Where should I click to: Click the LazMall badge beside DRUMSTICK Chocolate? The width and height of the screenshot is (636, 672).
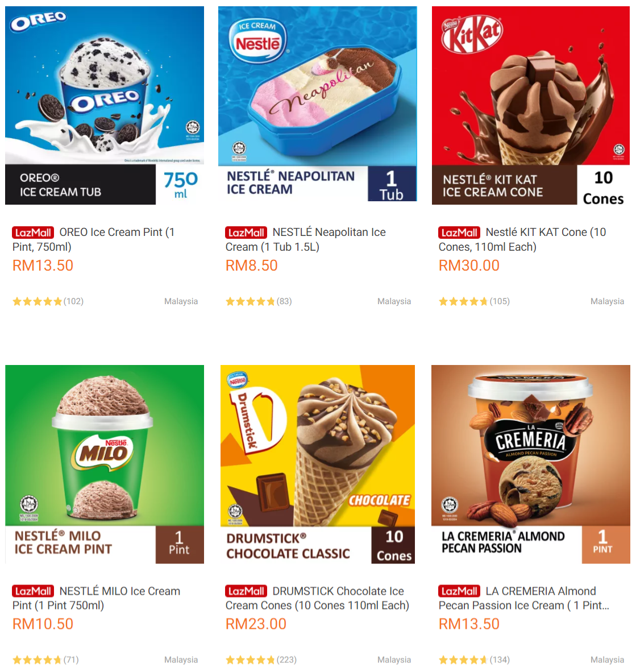point(246,591)
